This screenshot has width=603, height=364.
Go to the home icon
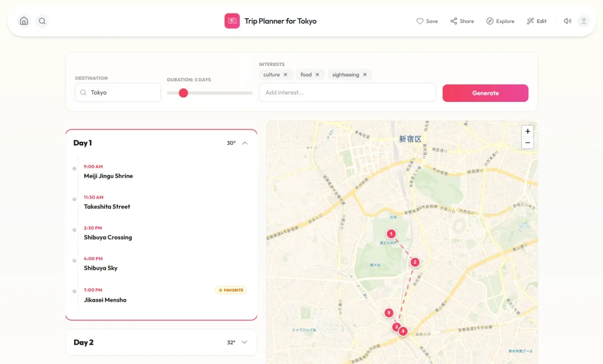tap(24, 21)
